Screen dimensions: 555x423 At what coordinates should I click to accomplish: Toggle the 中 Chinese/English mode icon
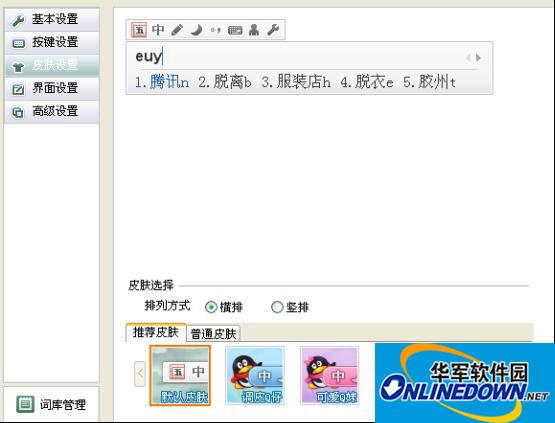click(x=158, y=30)
